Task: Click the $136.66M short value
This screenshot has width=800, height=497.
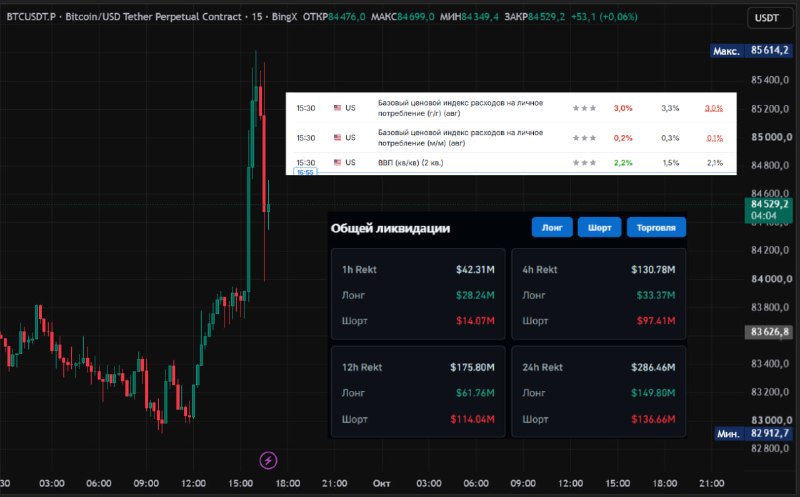Action: pos(653,419)
